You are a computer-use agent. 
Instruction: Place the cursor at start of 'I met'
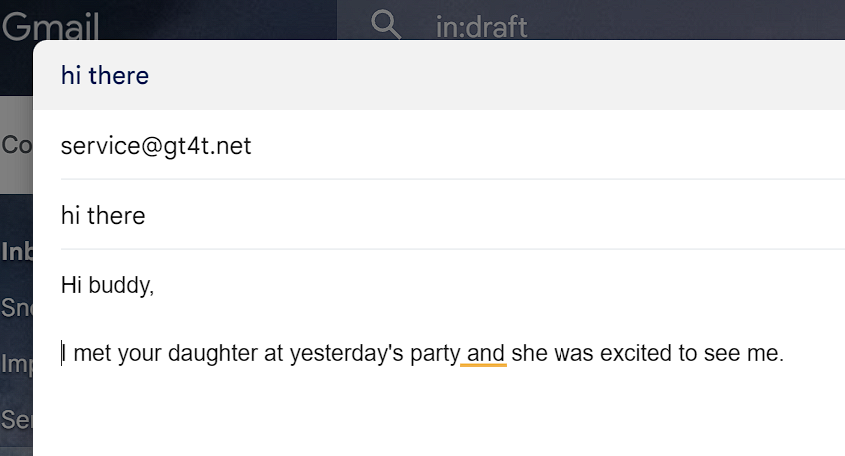pyautogui.click(x=63, y=353)
